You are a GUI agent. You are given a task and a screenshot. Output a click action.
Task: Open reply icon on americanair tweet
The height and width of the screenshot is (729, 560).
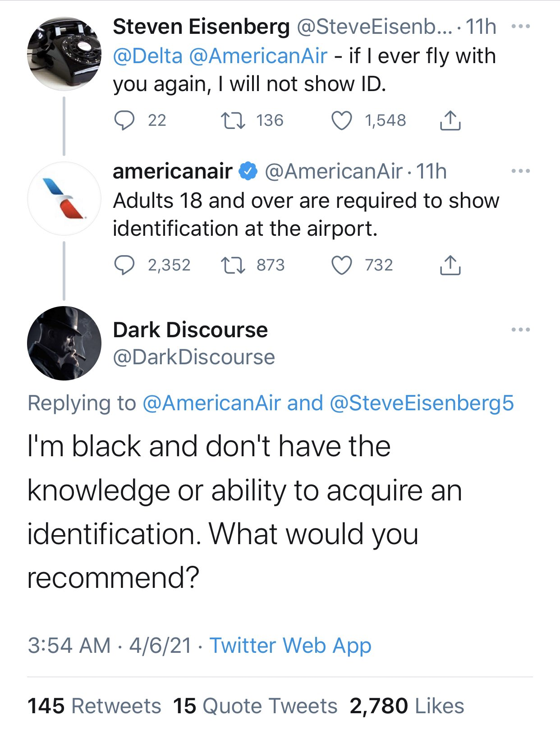point(124,265)
